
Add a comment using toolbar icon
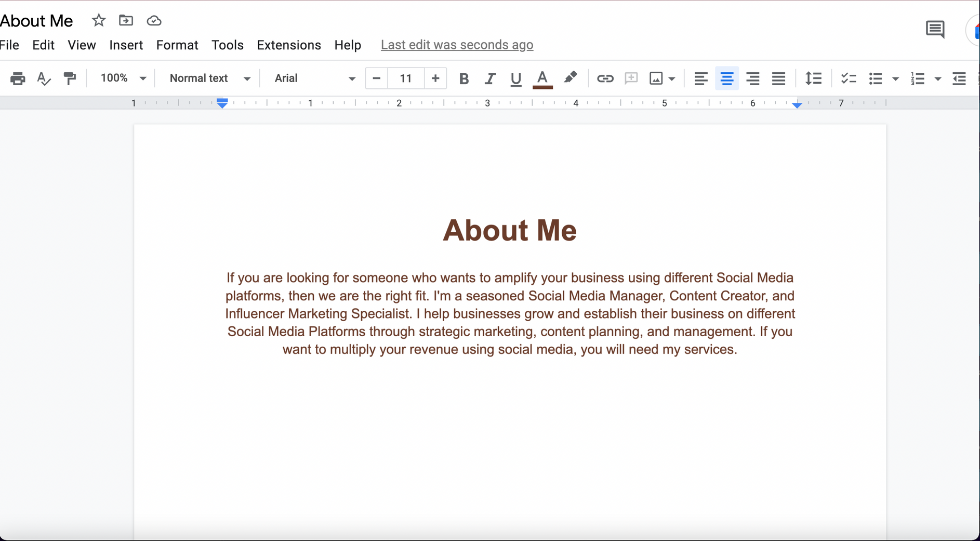pos(631,78)
